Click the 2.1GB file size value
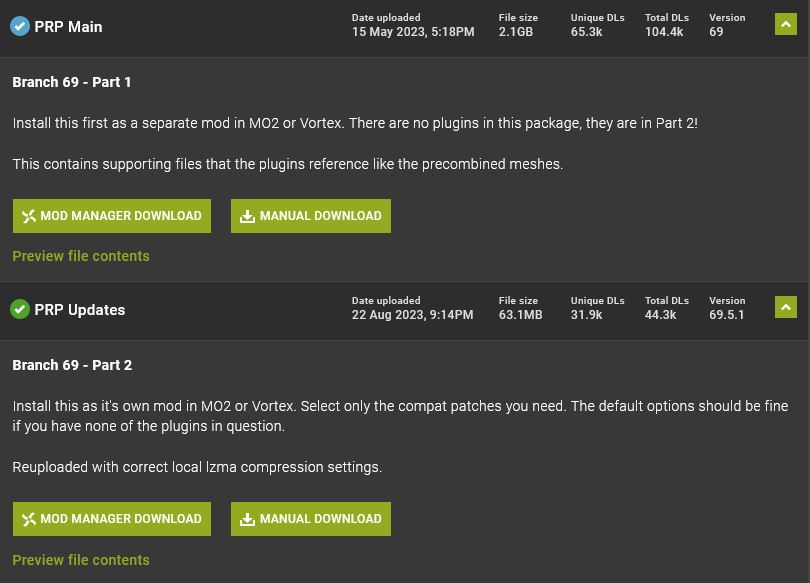The image size is (810, 583). 516,32
